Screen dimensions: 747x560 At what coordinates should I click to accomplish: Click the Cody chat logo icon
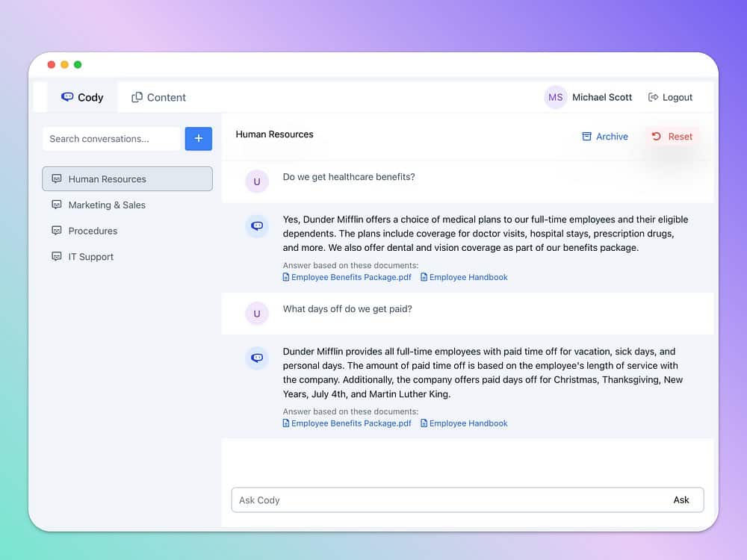tap(67, 97)
